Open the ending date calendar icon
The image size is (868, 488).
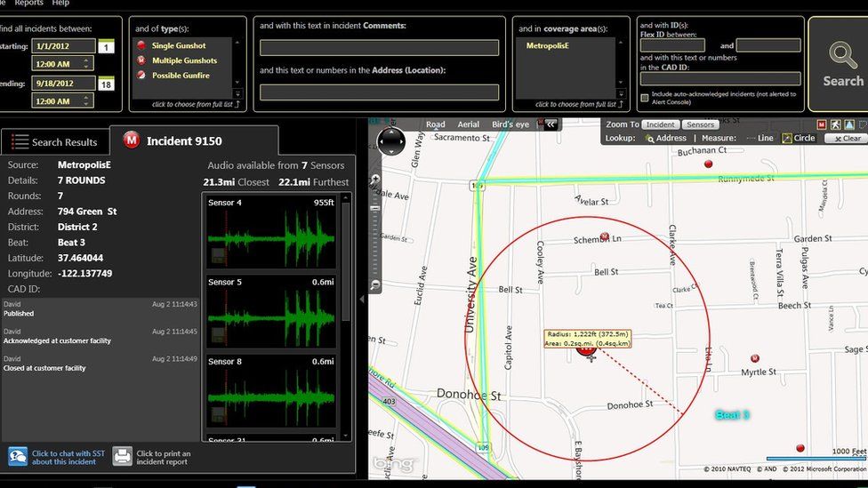tap(106, 84)
